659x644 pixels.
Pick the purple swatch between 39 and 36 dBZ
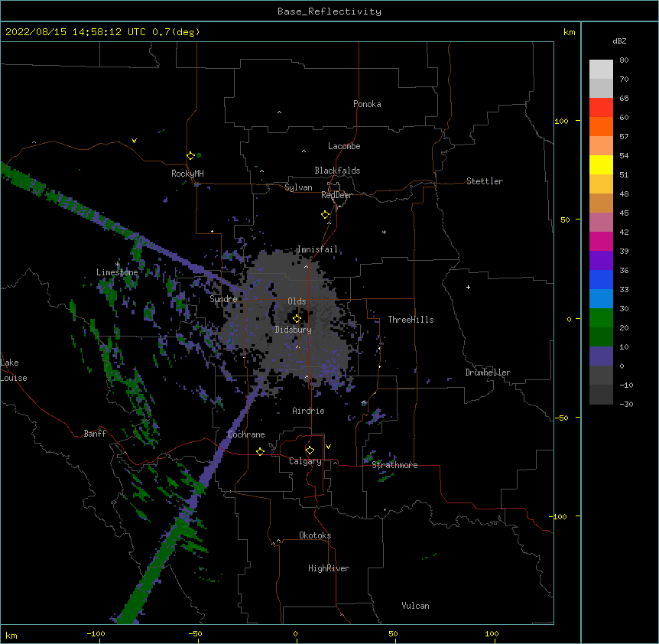(x=601, y=260)
